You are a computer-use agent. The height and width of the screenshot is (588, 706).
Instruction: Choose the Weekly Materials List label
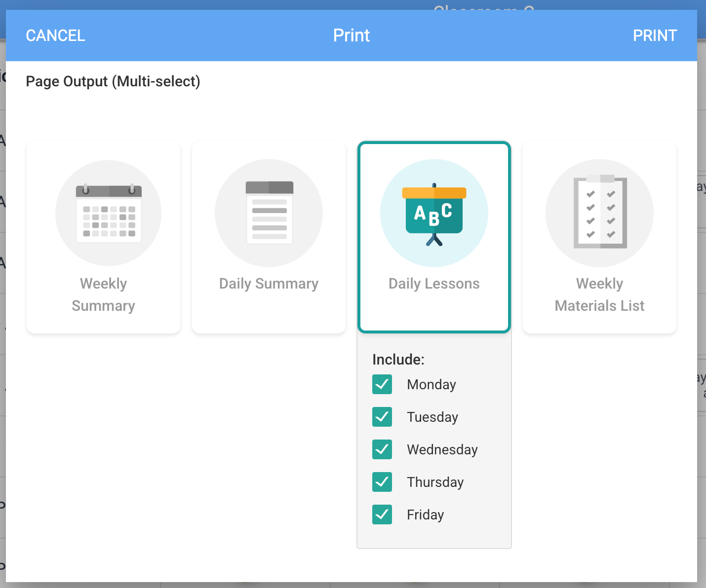pyautogui.click(x=599, y=294)
